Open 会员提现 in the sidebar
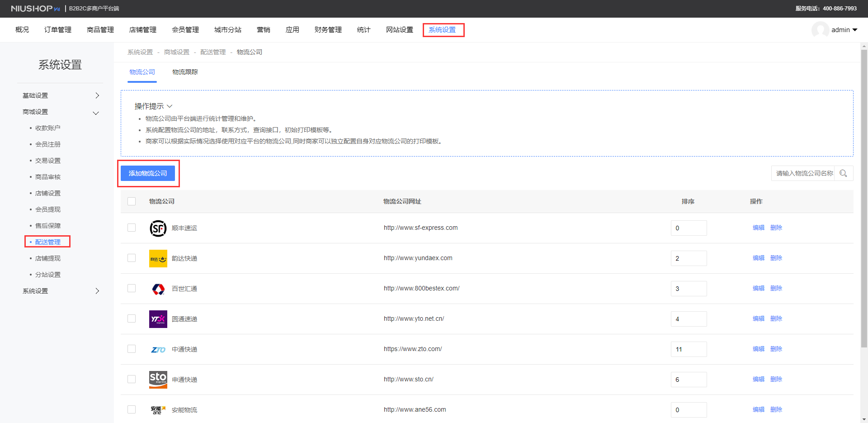The height and width of the screenshot is (423, 868). tap(48, 209)
